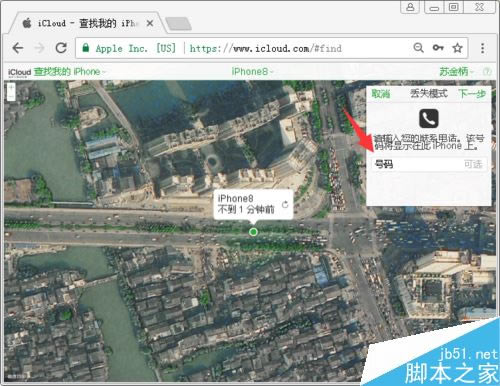Open the iPhone8 device dropdown
Viewport: 500px width, 386px height.
(252, 71)
